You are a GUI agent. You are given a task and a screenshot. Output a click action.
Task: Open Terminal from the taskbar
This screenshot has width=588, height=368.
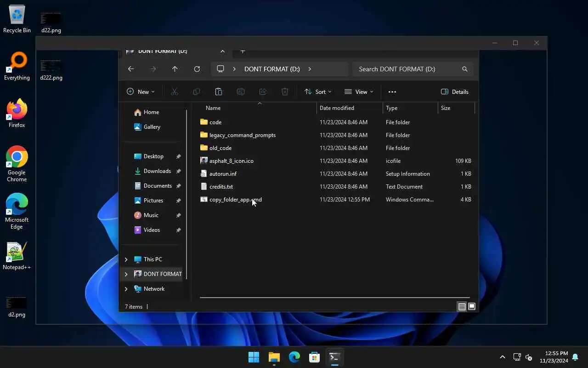click(334, 357)
